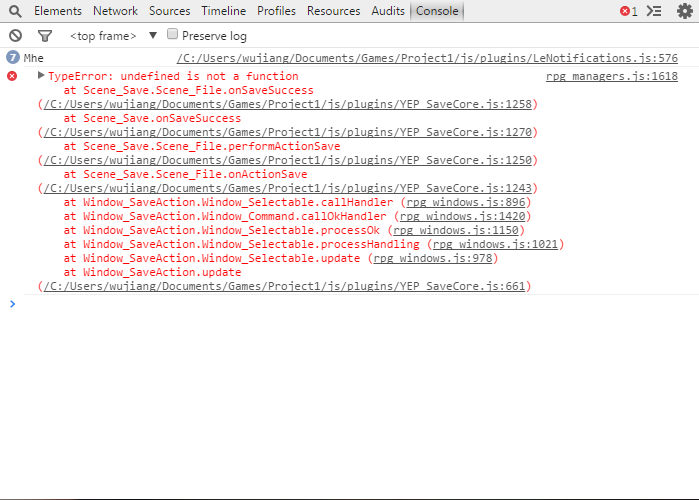Open the top frame dropdown

113,36
